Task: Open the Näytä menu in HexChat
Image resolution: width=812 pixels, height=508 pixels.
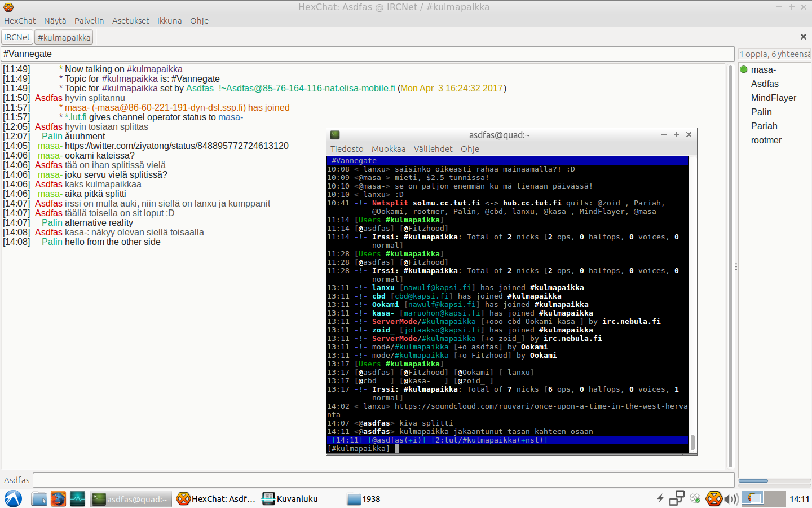Action: pyautogui.click(x=55, y=21)
